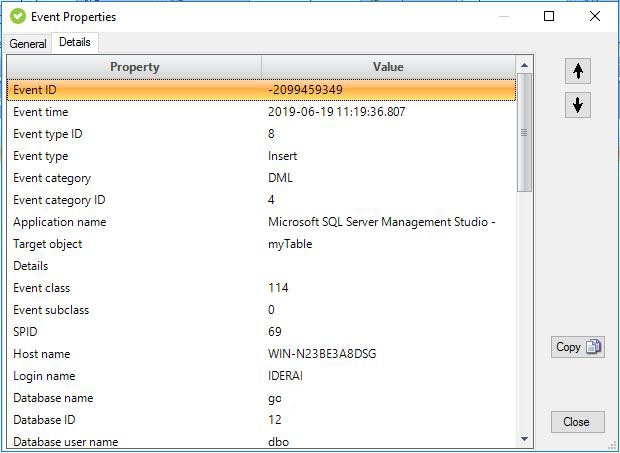
Task: Select the Target object row
Action: tap(262, 244)
